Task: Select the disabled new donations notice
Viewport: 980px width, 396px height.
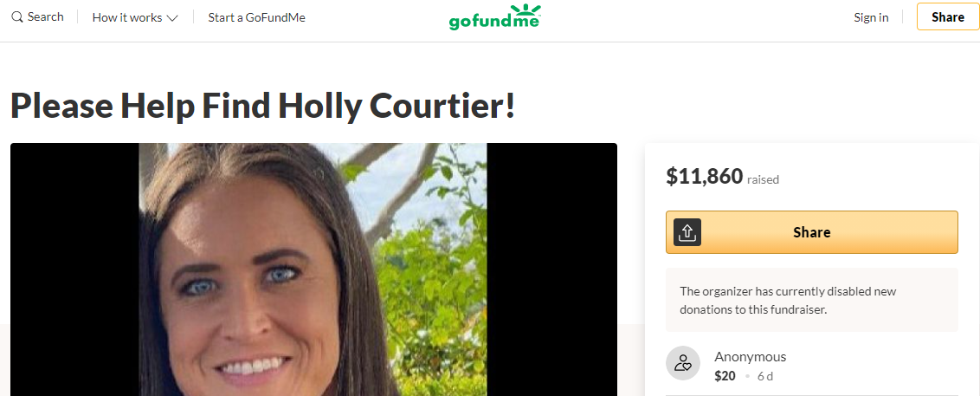Action: click(812, 300)
